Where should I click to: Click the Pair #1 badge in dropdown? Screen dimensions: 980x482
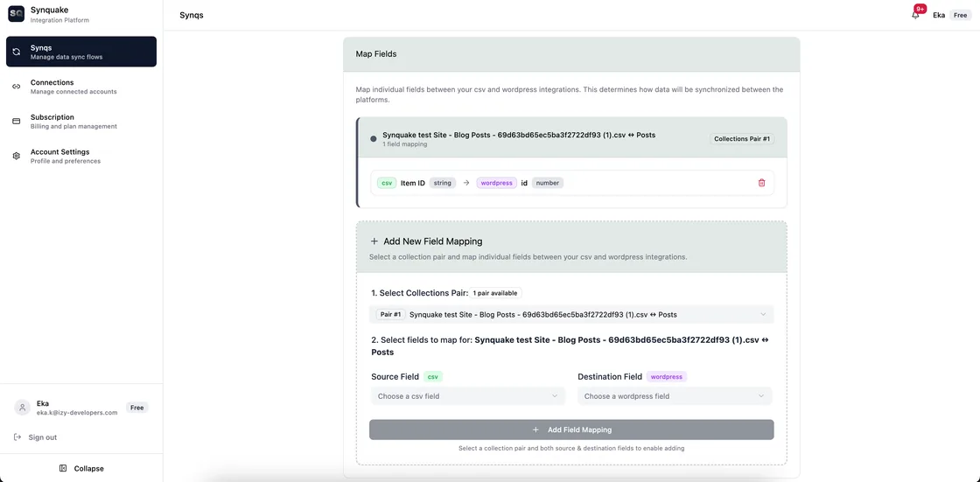tap(390, 314)
